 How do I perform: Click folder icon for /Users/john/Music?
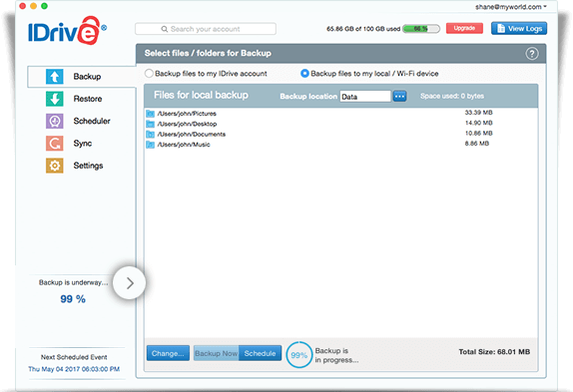click(x=150, y=145)
